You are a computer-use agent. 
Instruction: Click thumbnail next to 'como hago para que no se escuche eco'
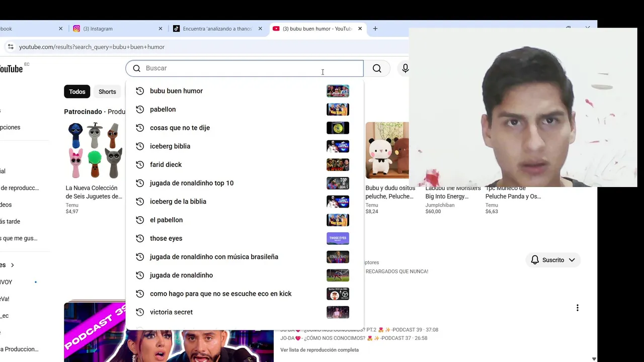338,294
